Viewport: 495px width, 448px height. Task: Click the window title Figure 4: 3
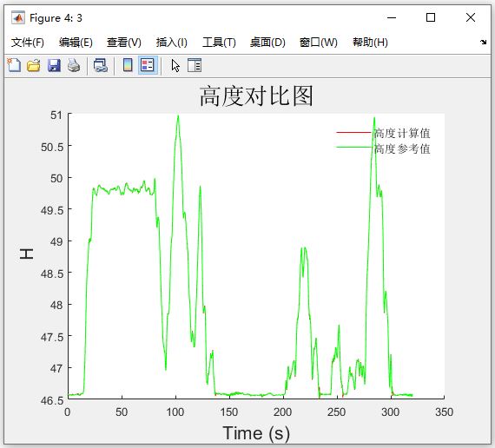click(x=56, y=18)
